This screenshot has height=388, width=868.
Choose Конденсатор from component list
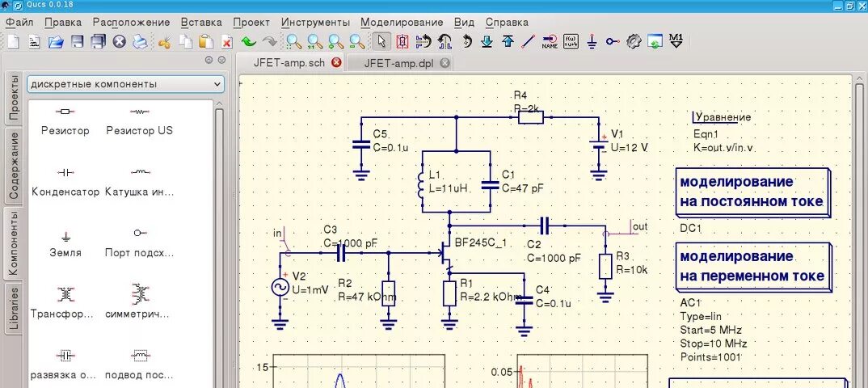coord(65,181)
